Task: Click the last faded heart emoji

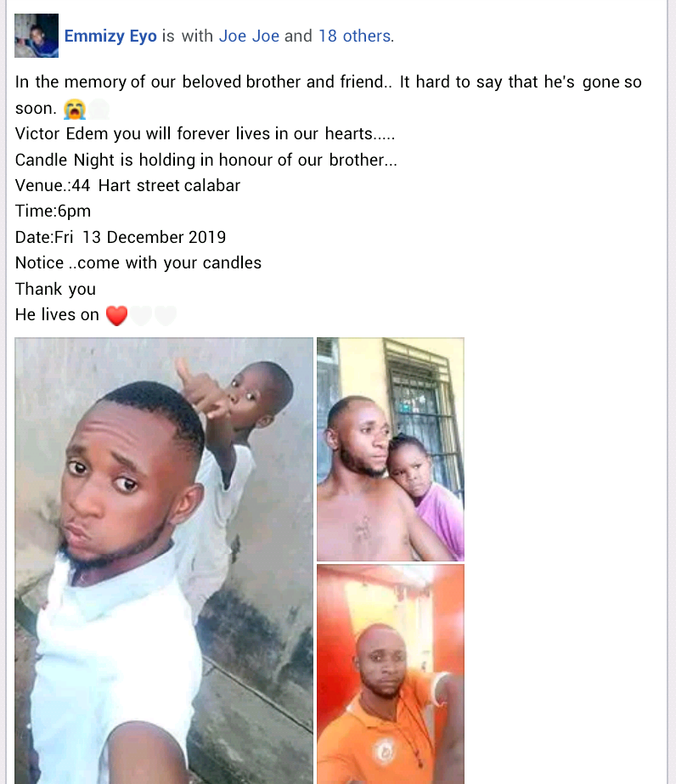Action: (x=166, y=315)
